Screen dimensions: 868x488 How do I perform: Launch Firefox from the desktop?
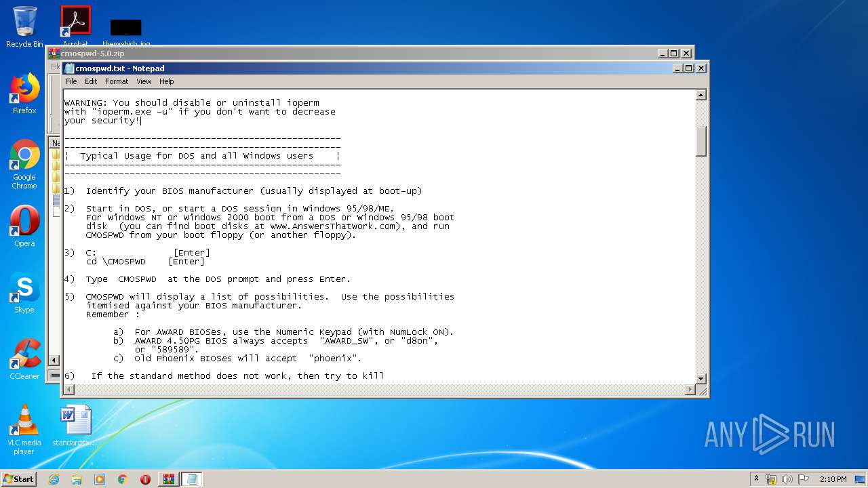[x=24, y=94]
